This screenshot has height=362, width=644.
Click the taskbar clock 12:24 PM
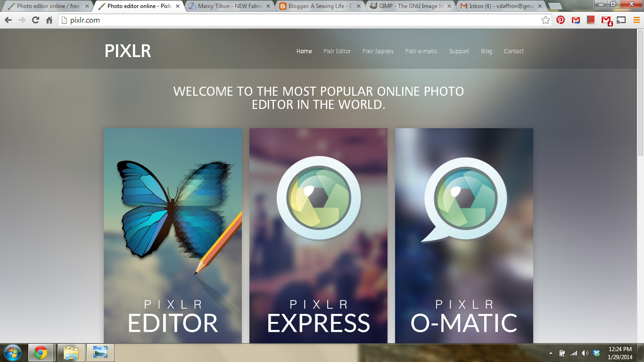pos(620,353)
